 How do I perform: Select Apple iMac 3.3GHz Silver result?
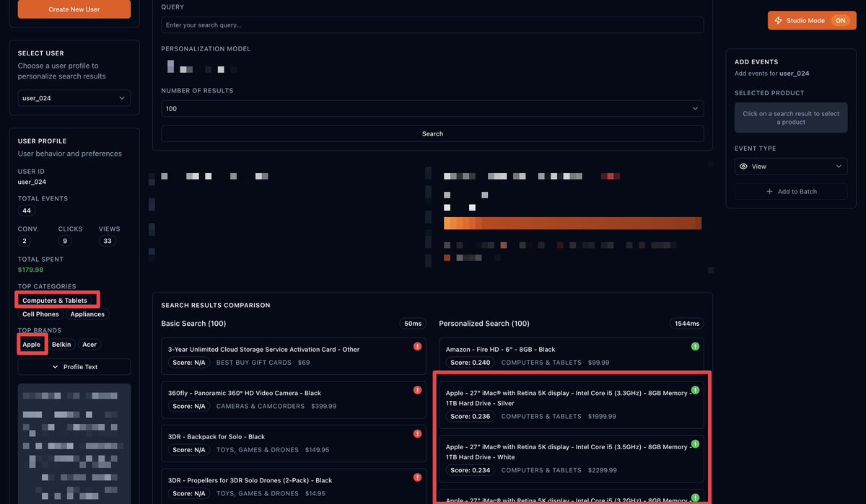572,405
